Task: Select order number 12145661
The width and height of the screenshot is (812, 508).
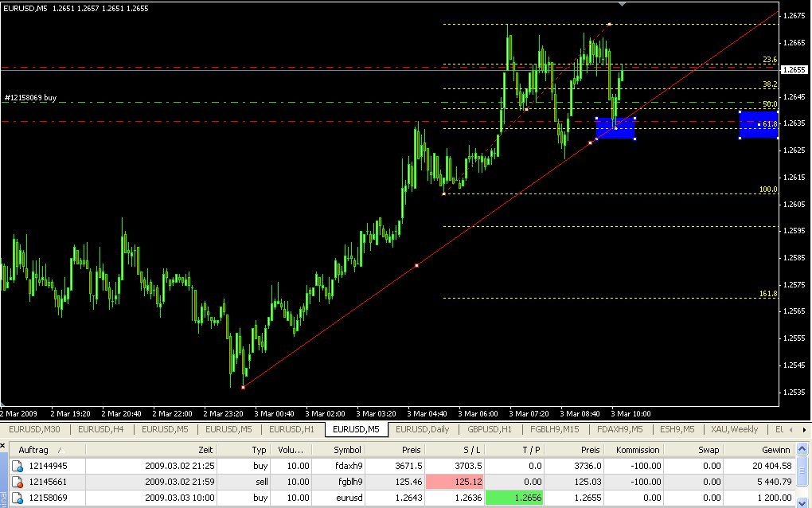Action: [x=48, y=482]
